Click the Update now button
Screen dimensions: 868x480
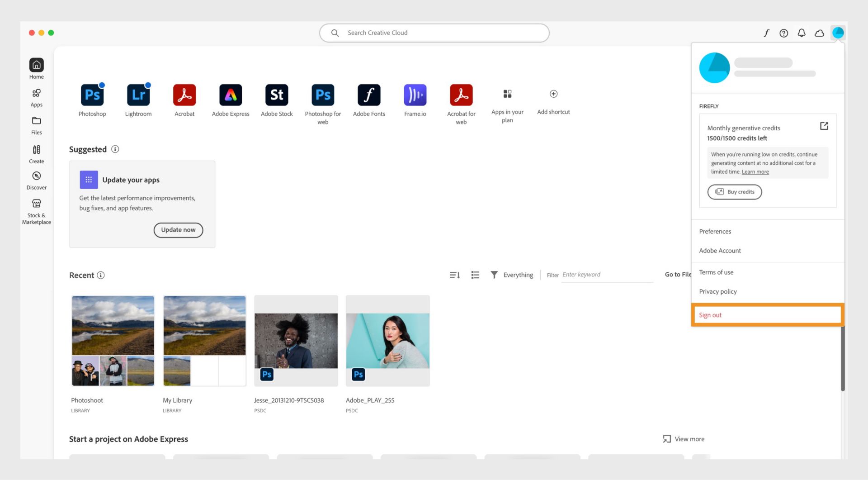pyautogui.click(x=178, y=230)
